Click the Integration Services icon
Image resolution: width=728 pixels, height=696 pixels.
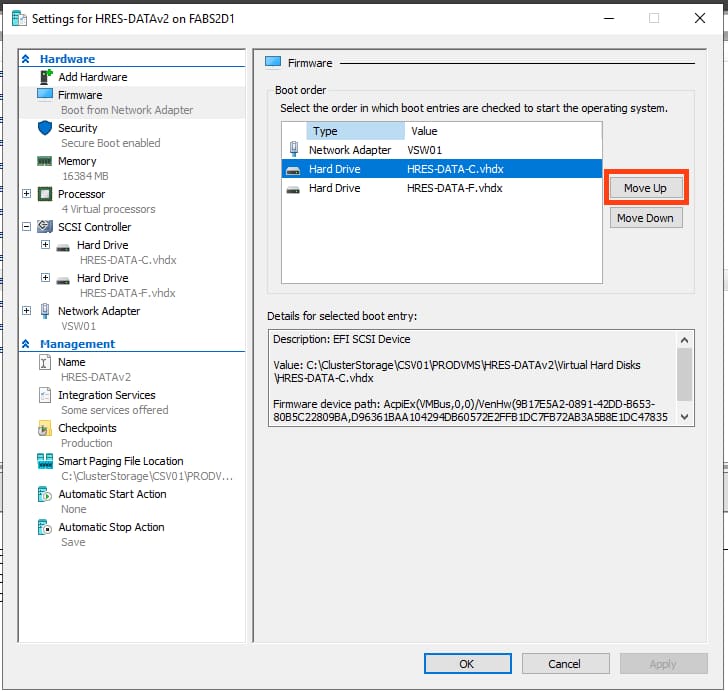[45, 395]
